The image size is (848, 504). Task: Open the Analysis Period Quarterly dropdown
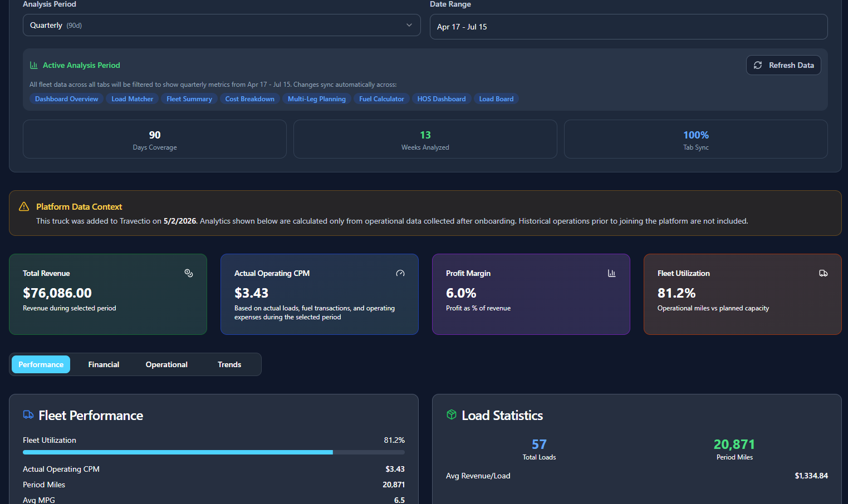point(222,25)
